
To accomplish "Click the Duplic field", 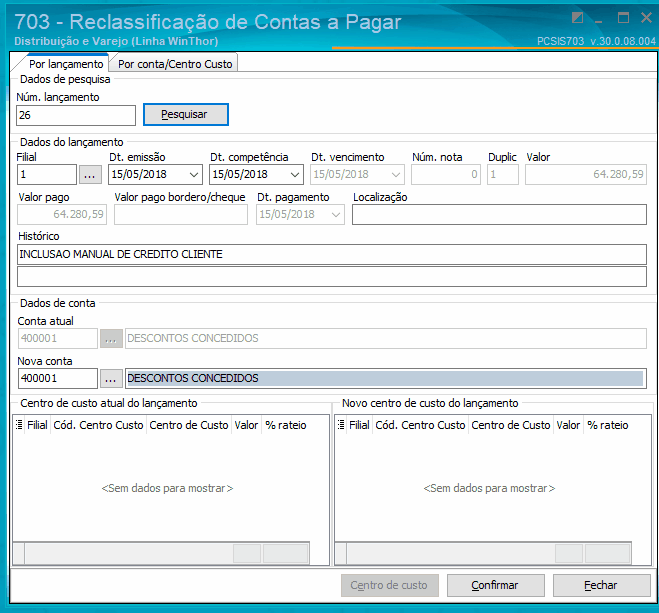I will pos(503,174).
